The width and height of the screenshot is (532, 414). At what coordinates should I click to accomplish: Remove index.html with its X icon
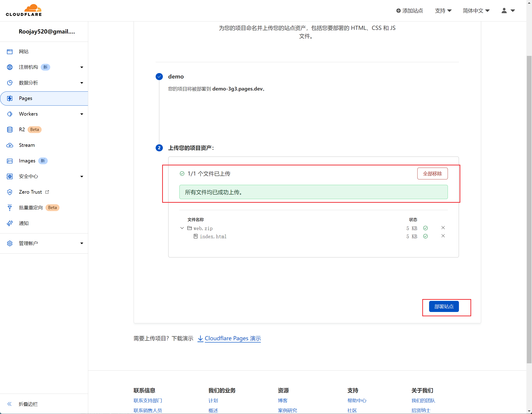coord(443,236)
